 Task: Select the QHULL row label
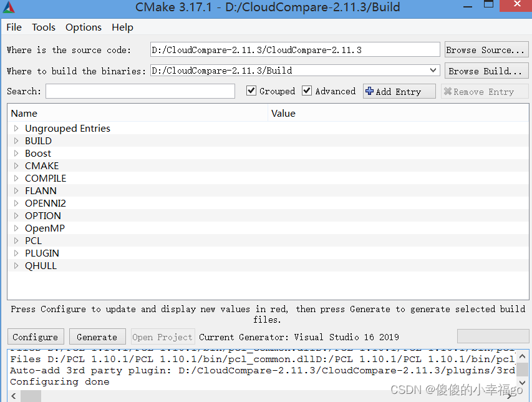tap(41, 266)
